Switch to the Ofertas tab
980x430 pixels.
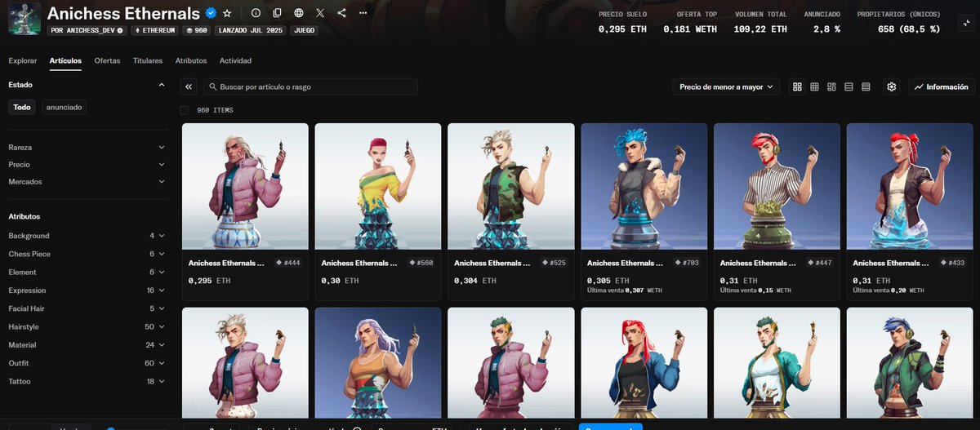[x=107, y=61]
